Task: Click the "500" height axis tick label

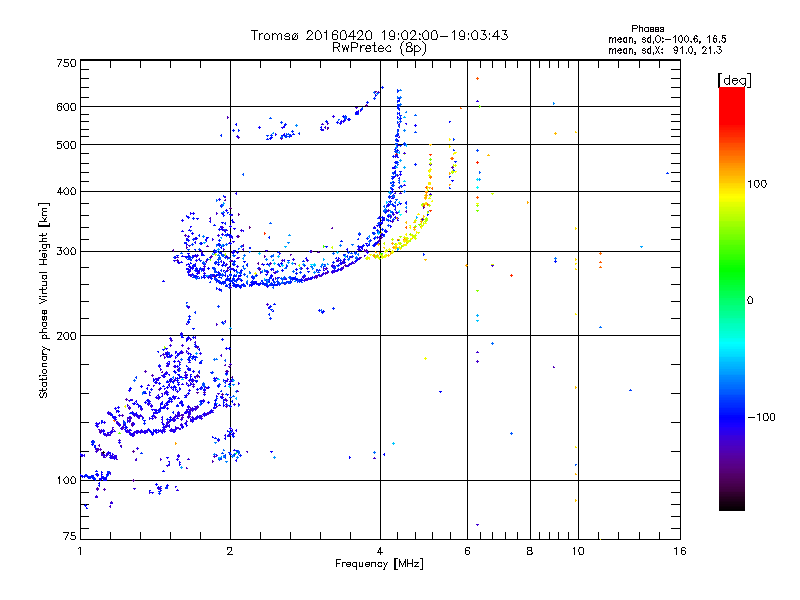Action: pos(66,145)
